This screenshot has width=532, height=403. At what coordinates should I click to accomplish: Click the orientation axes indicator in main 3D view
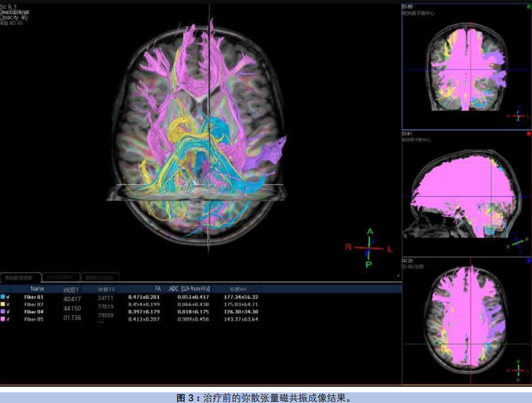click(368, 248)
